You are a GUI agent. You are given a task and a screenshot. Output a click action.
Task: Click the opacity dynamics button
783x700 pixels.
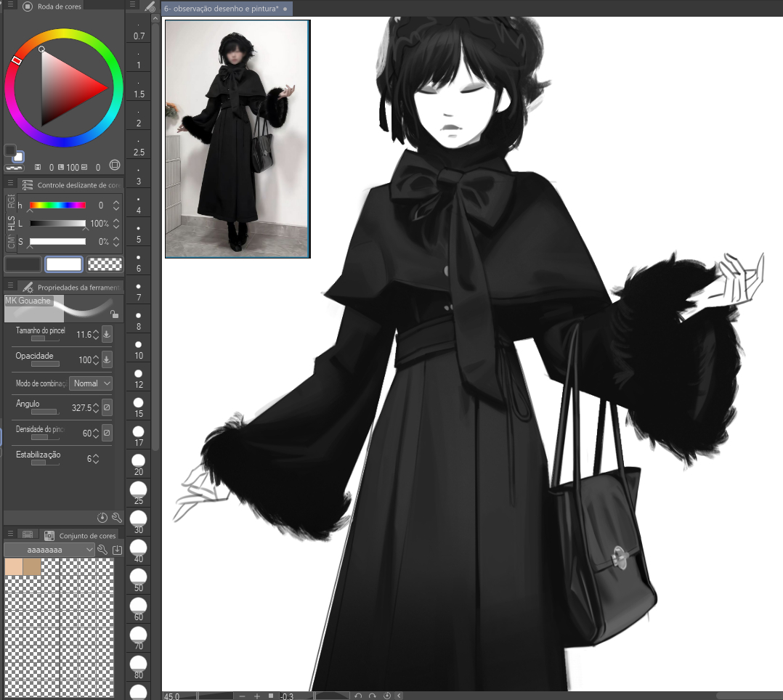[x=107, y=359]
